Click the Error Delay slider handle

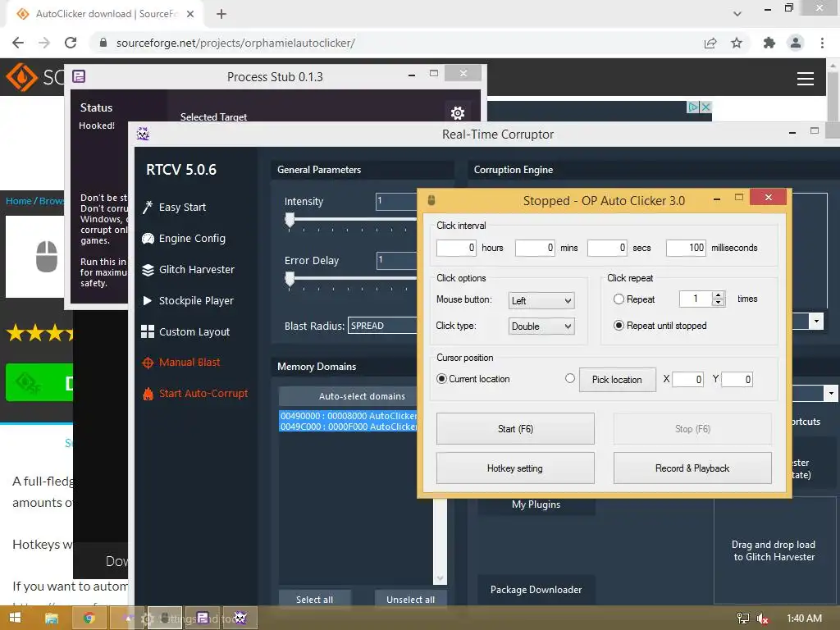[290, 279]
